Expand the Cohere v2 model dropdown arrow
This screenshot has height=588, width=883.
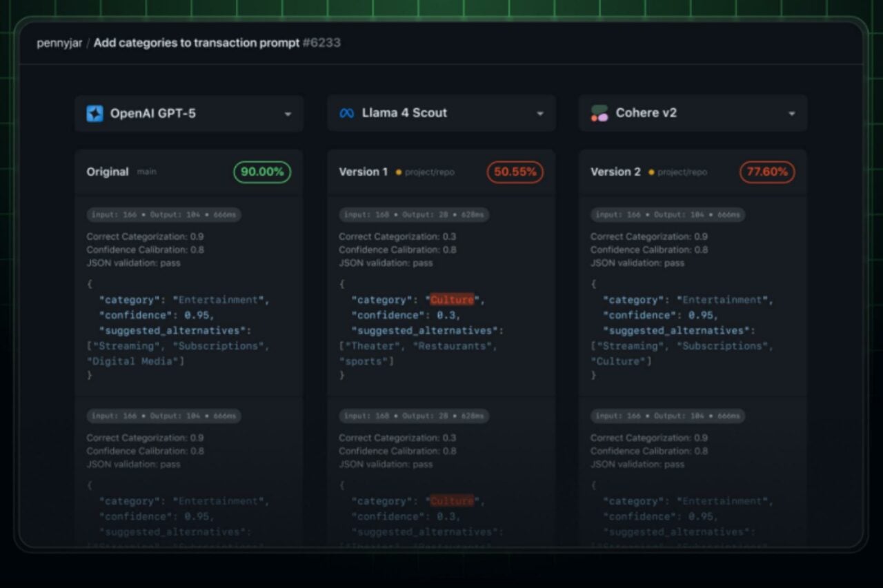point(792,114)
